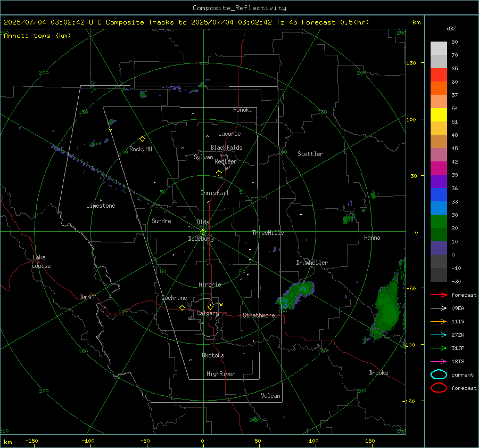Click the cyan current ellipse legend icon
The height and width of the screenshot is (448, 479).
click(x=439, y=374)
